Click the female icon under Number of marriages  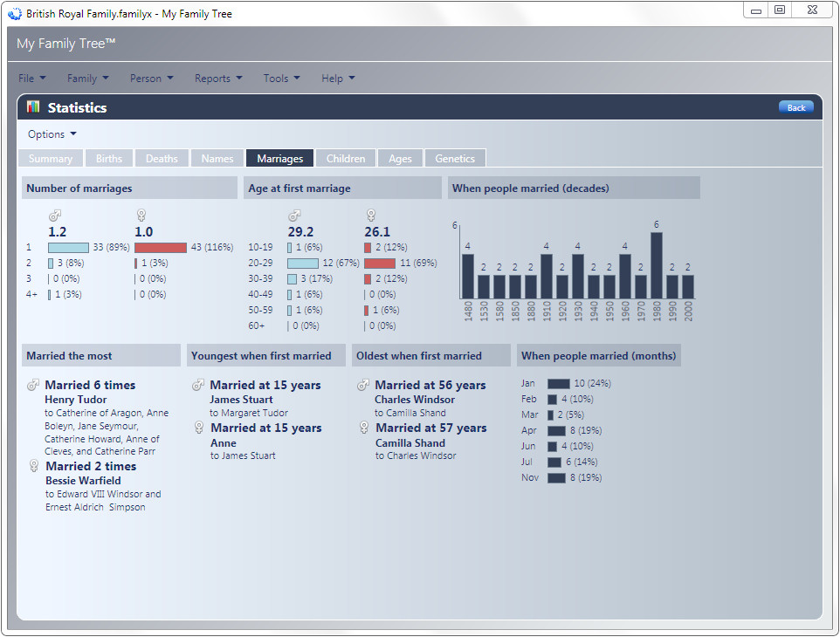click(141, 216)
